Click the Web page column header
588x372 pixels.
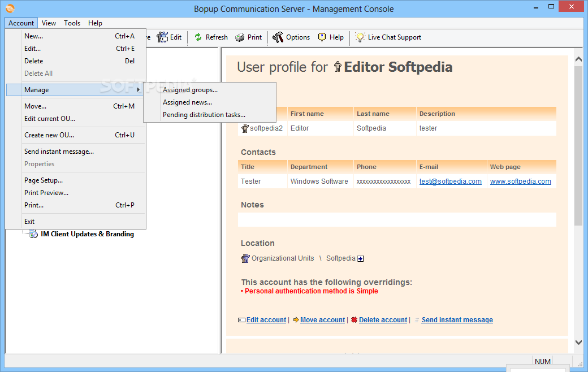(x=521, y=167)
